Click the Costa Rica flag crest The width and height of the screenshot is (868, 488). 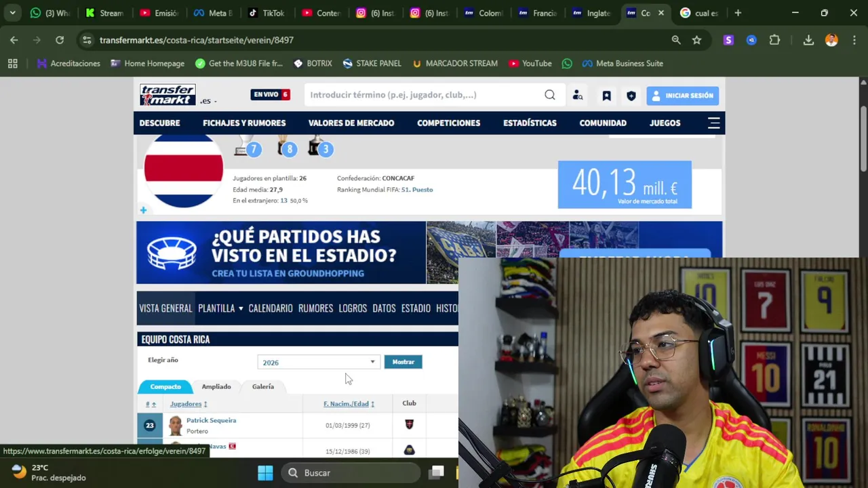[184, 170]
